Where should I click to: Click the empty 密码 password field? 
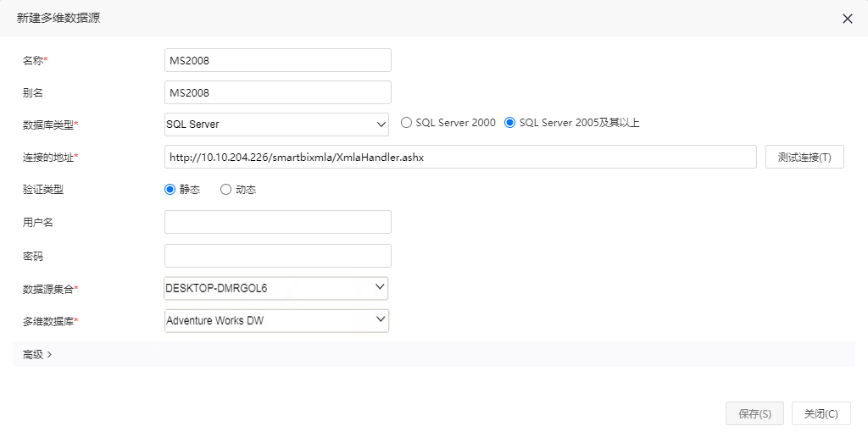278,256
